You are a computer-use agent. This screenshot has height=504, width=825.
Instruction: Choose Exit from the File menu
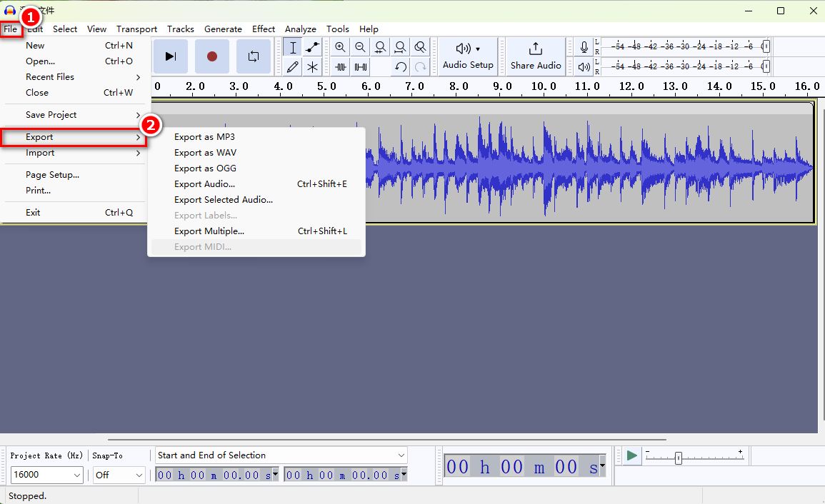tap(74, 213)
